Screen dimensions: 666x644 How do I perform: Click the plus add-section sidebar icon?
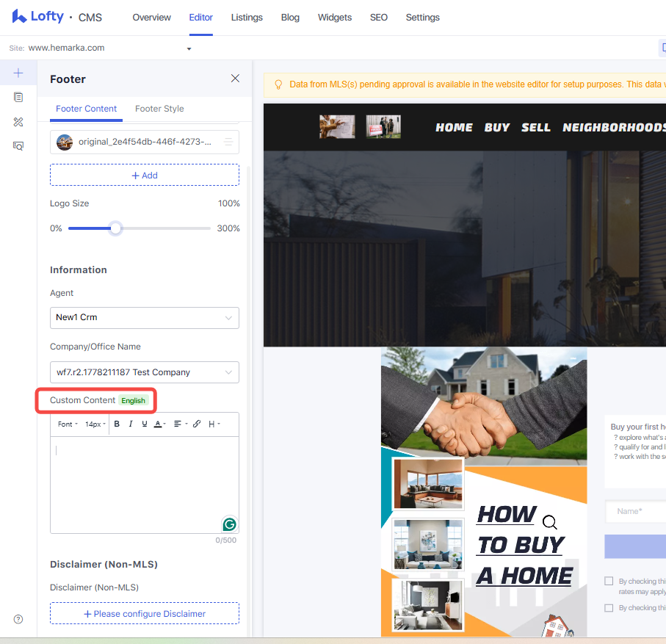pos(18,73)
